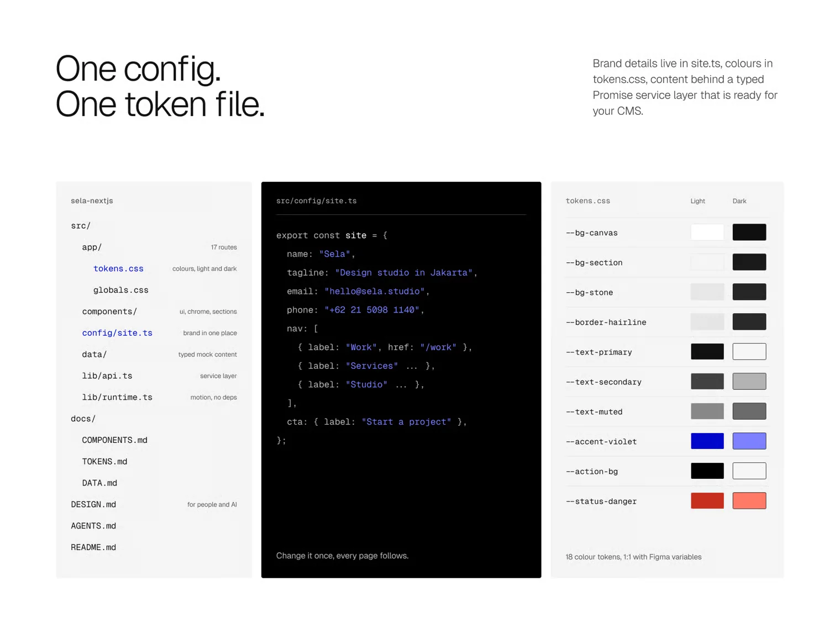Select the light --status-danger swatch
Image resolution: width=840 pixels, height=634 pixels.
707,501
